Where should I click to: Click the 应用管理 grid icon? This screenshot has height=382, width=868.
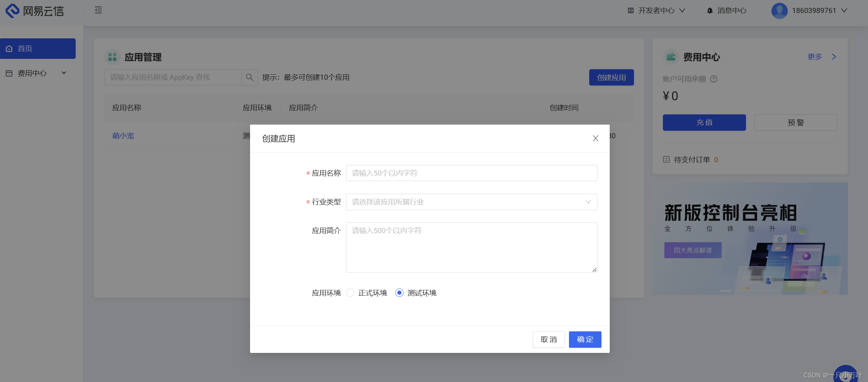[x=112, y=57]
